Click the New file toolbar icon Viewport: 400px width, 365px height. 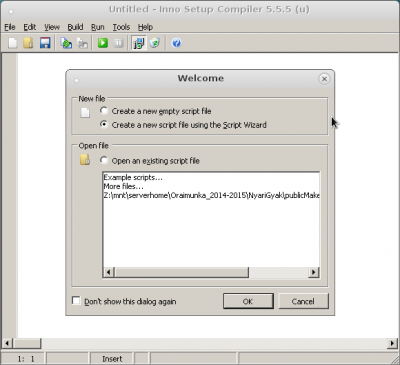point(13,43)
